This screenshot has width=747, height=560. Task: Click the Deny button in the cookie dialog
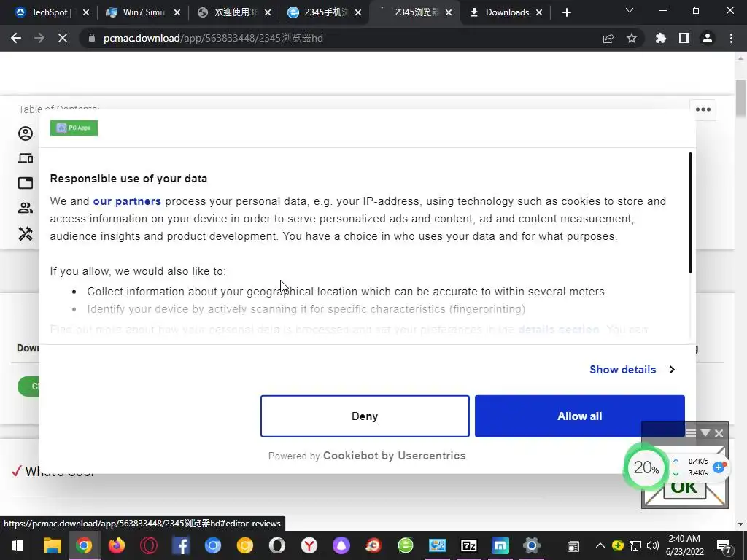click(x=365, y=416)
